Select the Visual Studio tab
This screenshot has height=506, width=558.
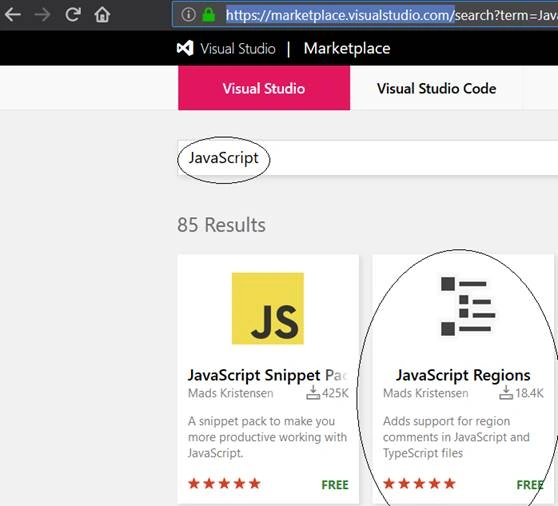coord(264,88)
